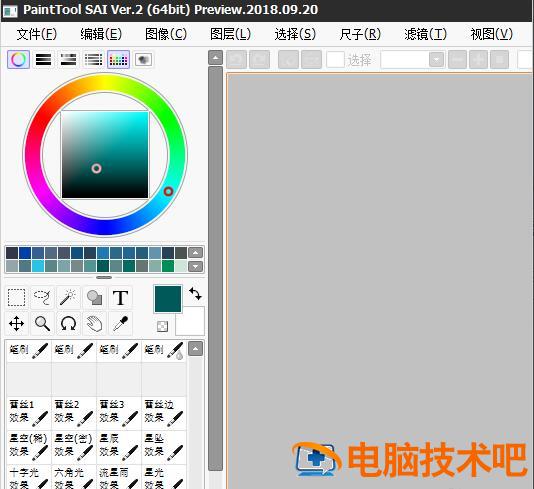
Task: Select the move tool
Action: (17, 323)
